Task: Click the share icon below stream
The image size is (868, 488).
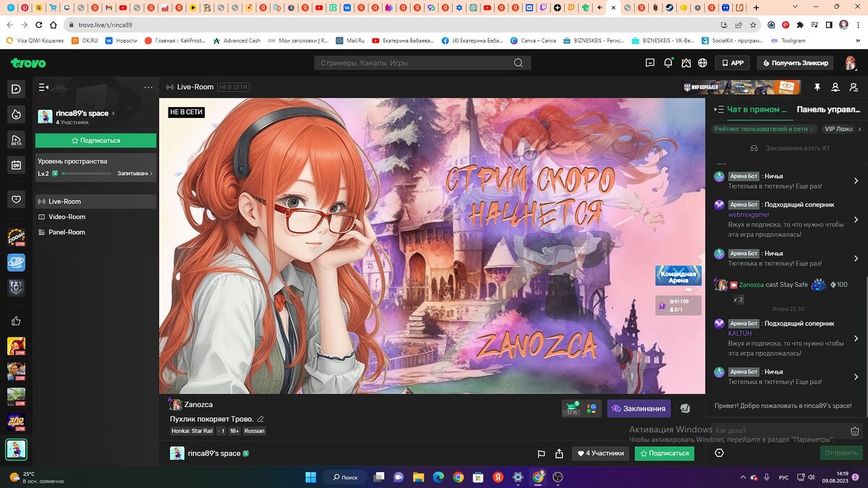Action: (x=559, y=454)
